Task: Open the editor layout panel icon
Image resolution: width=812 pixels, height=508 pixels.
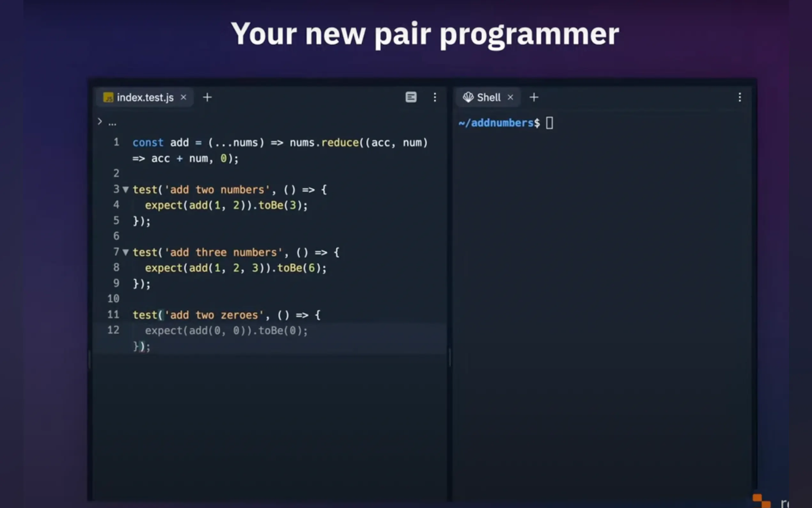Action: point(411,98)
